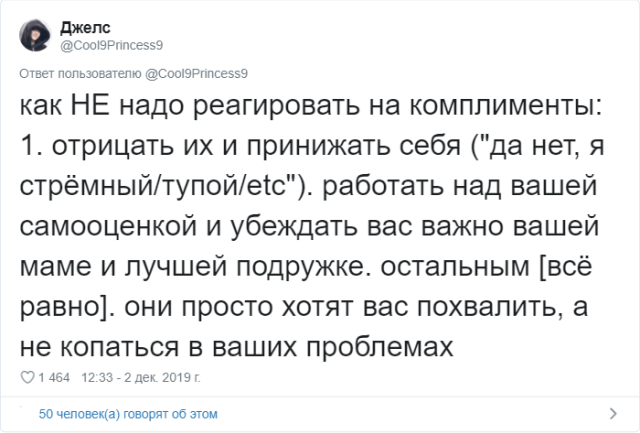The image size is (640, 433).
Task: Open Джелс profile via avatar picture
Action: coord(35,36)
